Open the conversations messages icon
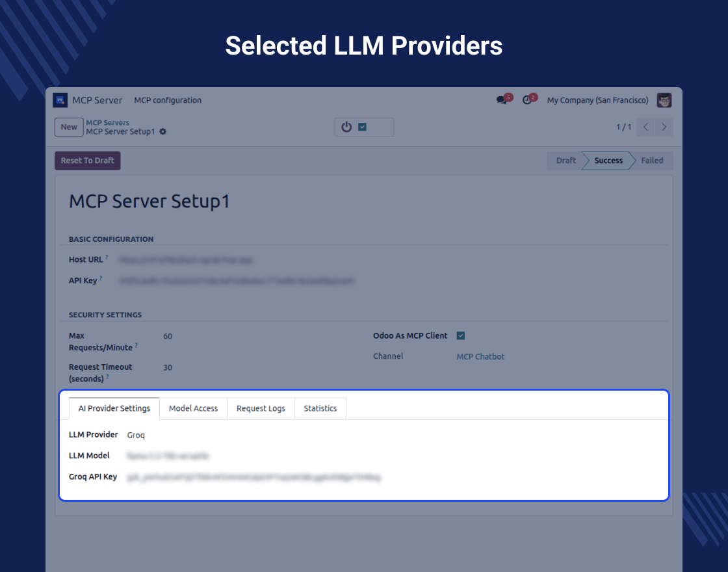The image size is (728, 572). [x=501, y=100]
